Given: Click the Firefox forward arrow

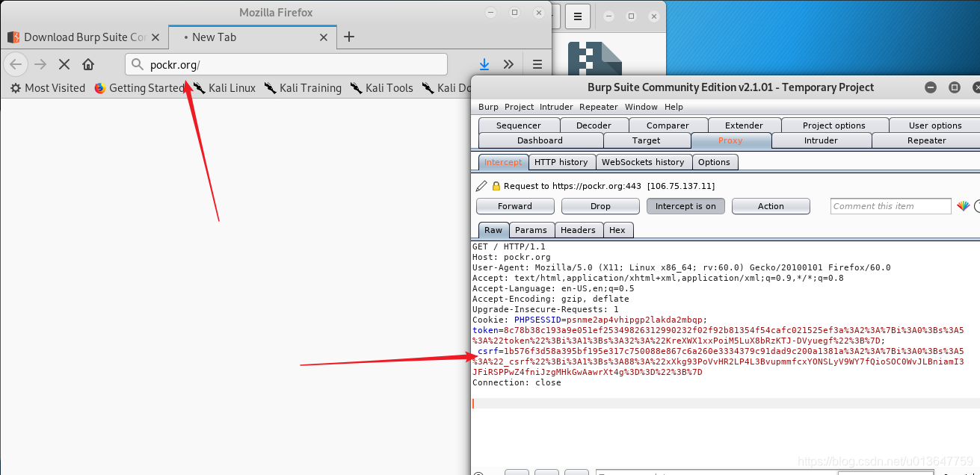Looking at the screenshot, I should click(40, 64).
